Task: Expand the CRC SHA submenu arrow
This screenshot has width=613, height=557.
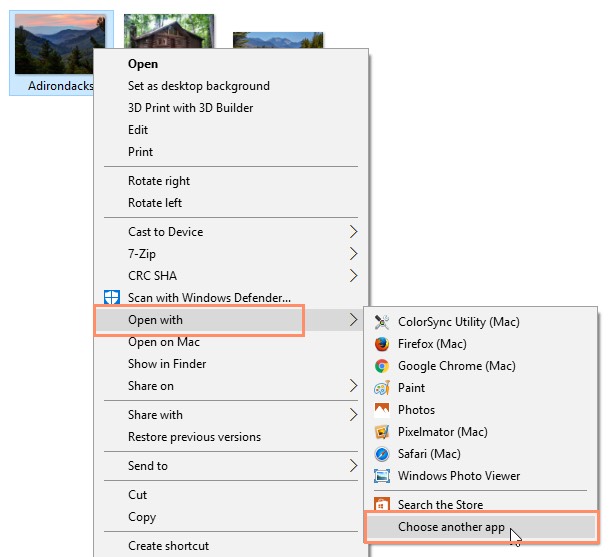Action: (x=353, y=276)
